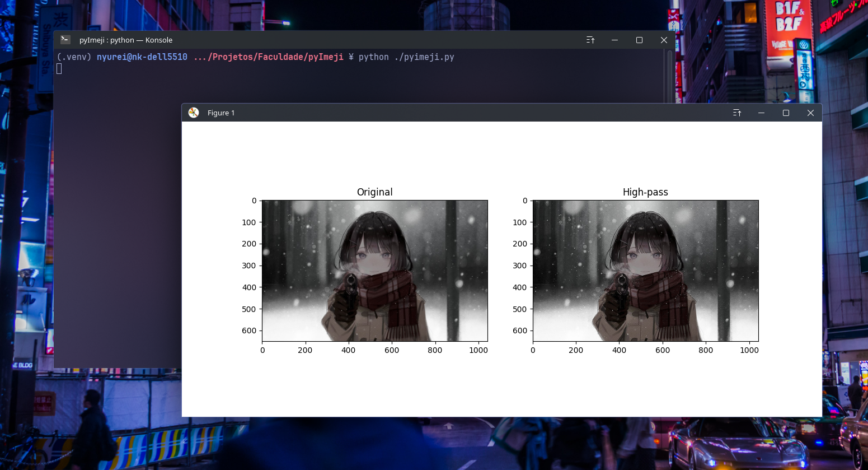Maximize the Figure 1 window
Image resolution: width=868 pixels, height=470 pixels.
pos(786,113)
